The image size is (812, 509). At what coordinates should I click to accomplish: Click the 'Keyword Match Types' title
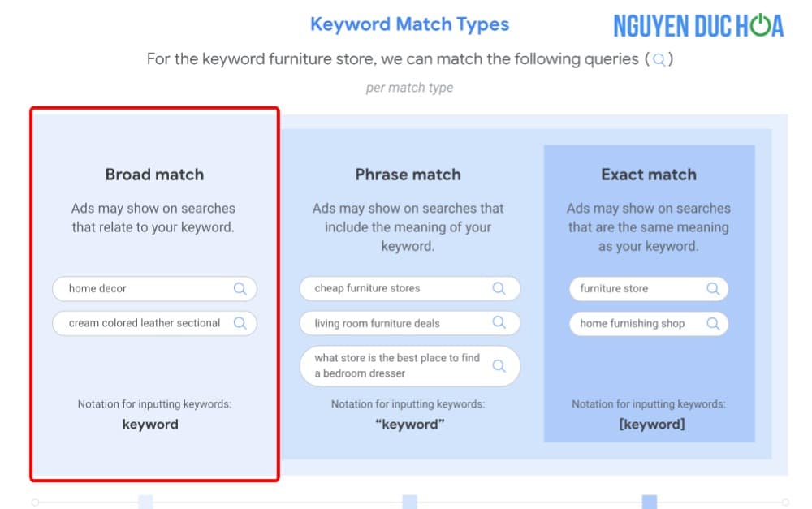coord(409,24)
